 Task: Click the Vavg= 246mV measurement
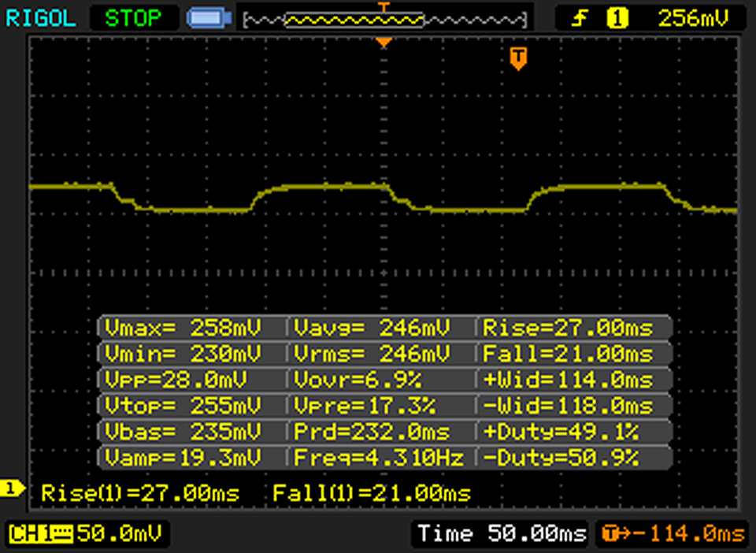click(x=372, y=328)
